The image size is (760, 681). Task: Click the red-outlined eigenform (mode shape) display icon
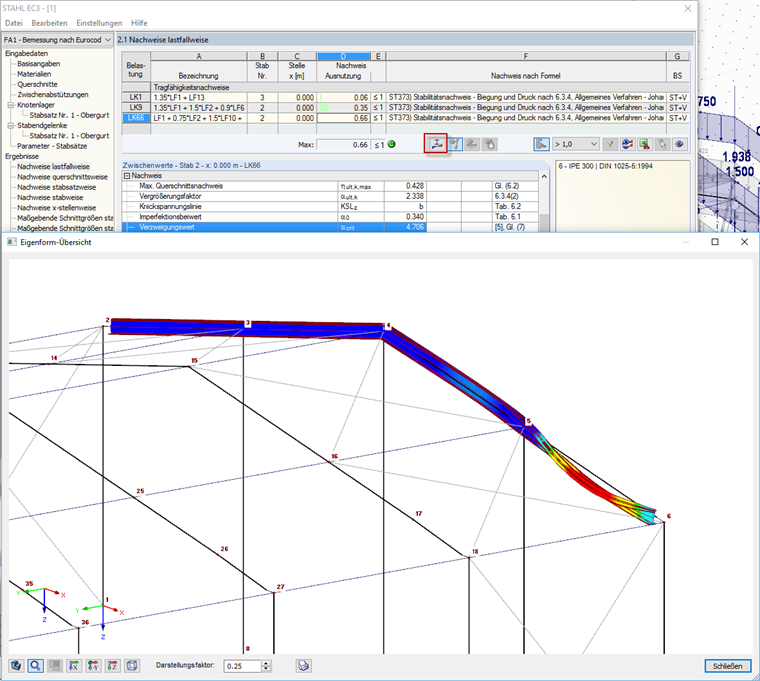coord(436,144)
